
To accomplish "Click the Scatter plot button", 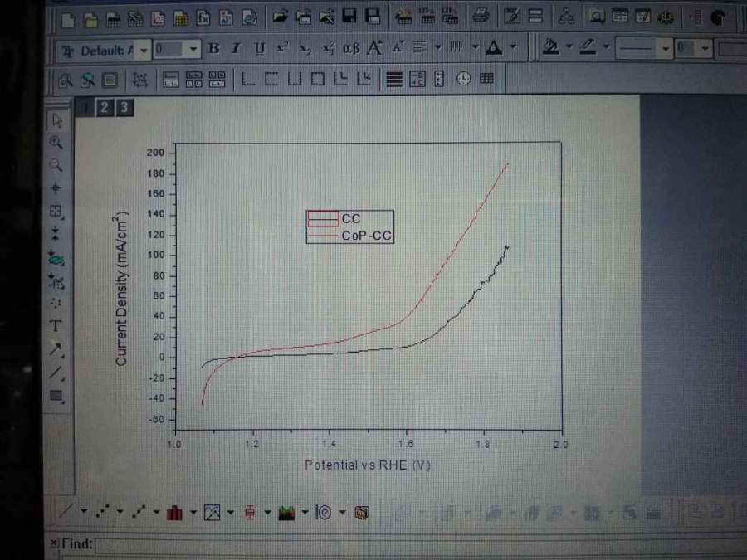I will pyautogui.click(x=102, y=513).
